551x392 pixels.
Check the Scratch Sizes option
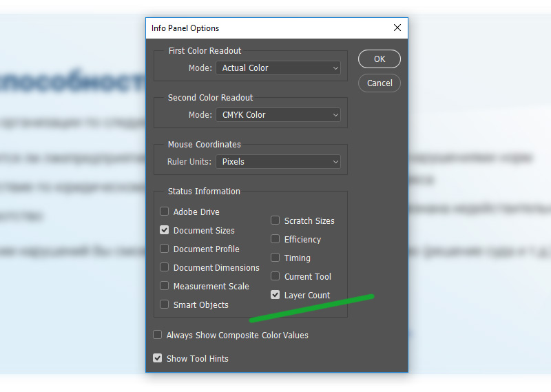(x=275, y=221)
